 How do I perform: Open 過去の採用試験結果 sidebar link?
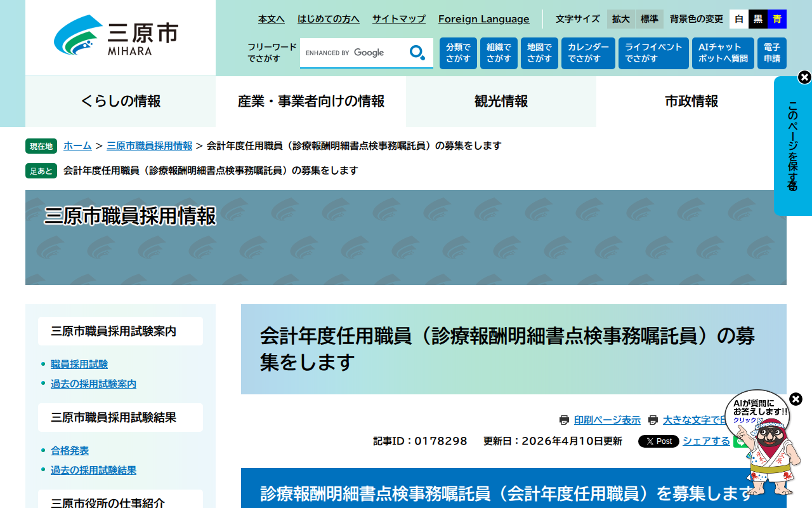point(93,471)
